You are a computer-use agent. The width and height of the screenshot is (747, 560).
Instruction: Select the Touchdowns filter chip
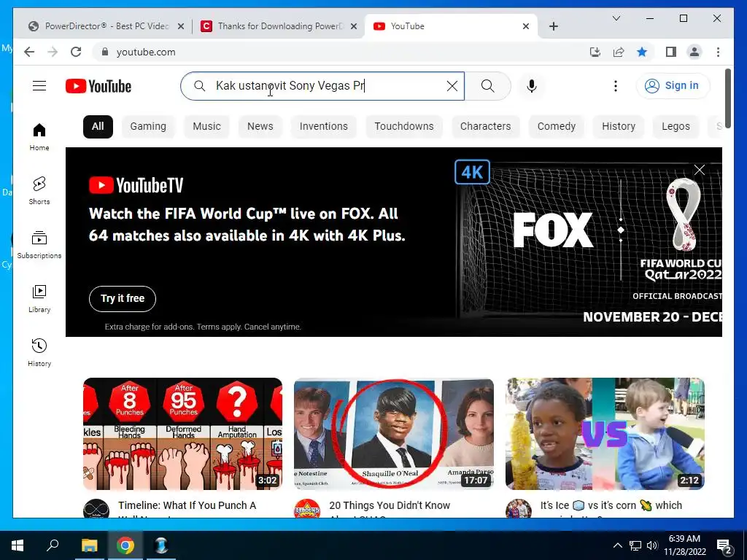tap(404, 127)
